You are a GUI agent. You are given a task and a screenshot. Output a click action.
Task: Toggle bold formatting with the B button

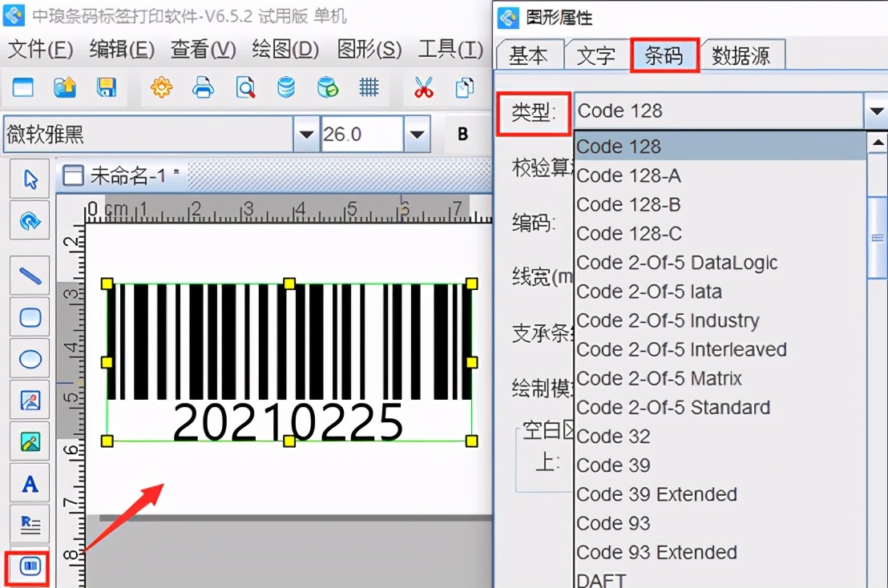[x=463, y=134]
